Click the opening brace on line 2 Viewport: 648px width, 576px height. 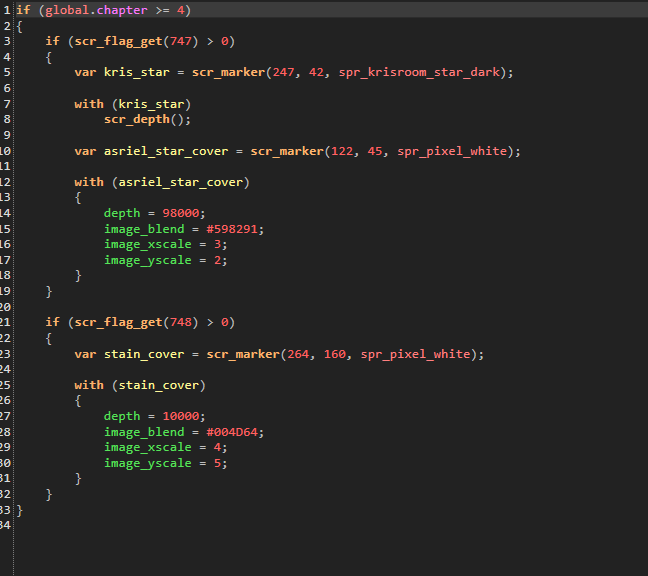coord(19,27)
